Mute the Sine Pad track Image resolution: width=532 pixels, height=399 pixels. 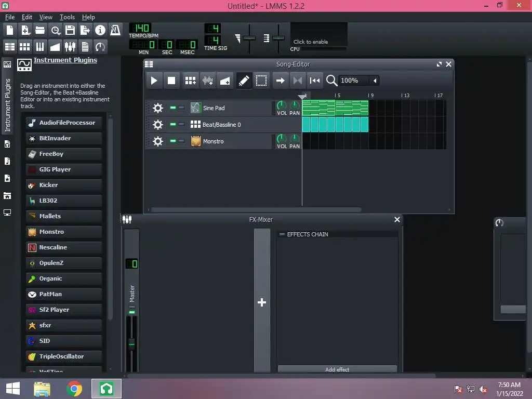(173, 108)
